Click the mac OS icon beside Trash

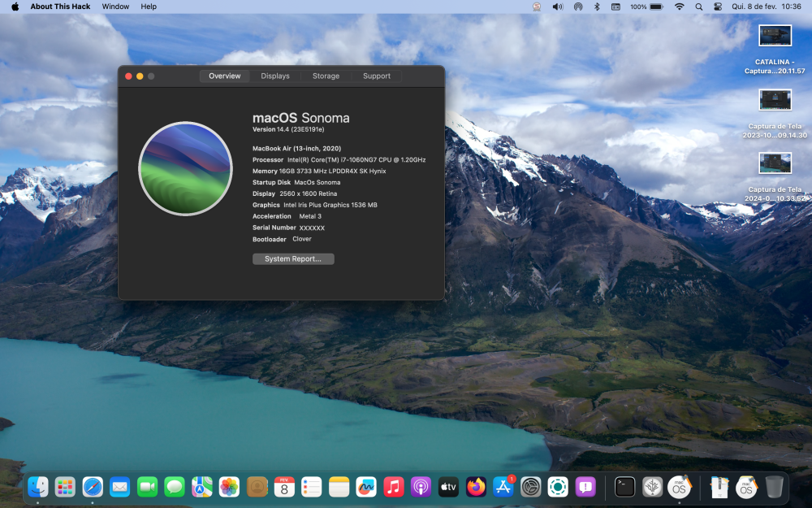pyautogui.click(x=746, y=487)
